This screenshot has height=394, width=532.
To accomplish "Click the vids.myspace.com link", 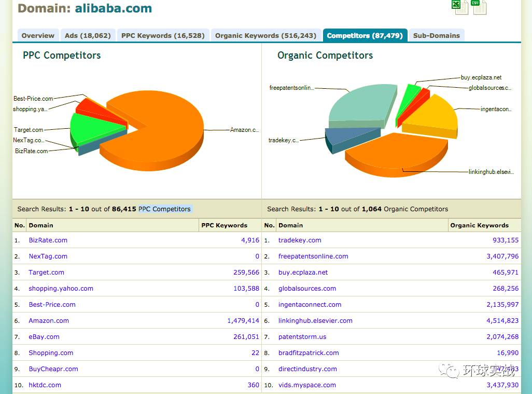I will [x=307, y=385].
